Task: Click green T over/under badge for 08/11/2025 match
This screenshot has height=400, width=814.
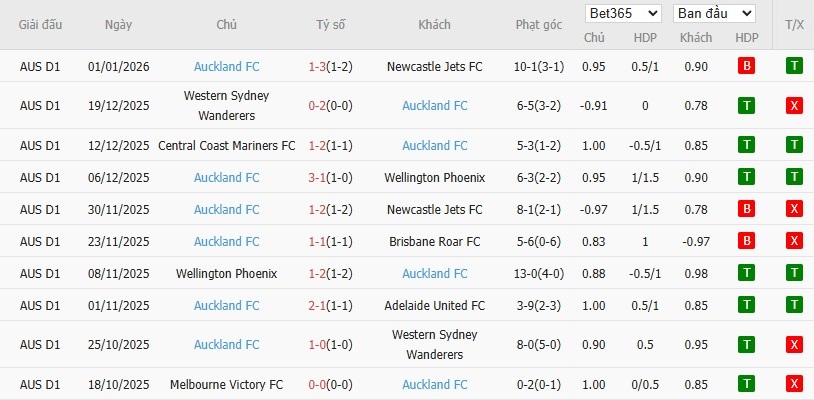Action: (794, 273)
